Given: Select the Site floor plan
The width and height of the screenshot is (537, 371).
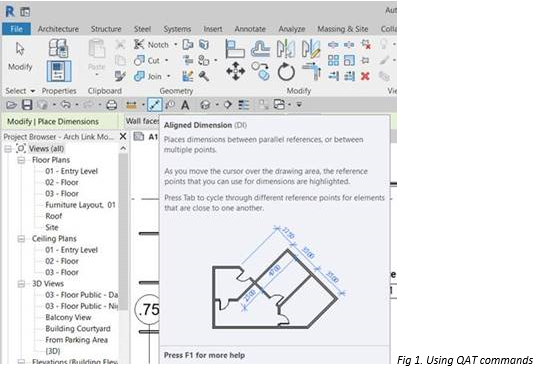Looking at the screenshot, I should click(x=52, y=227).
